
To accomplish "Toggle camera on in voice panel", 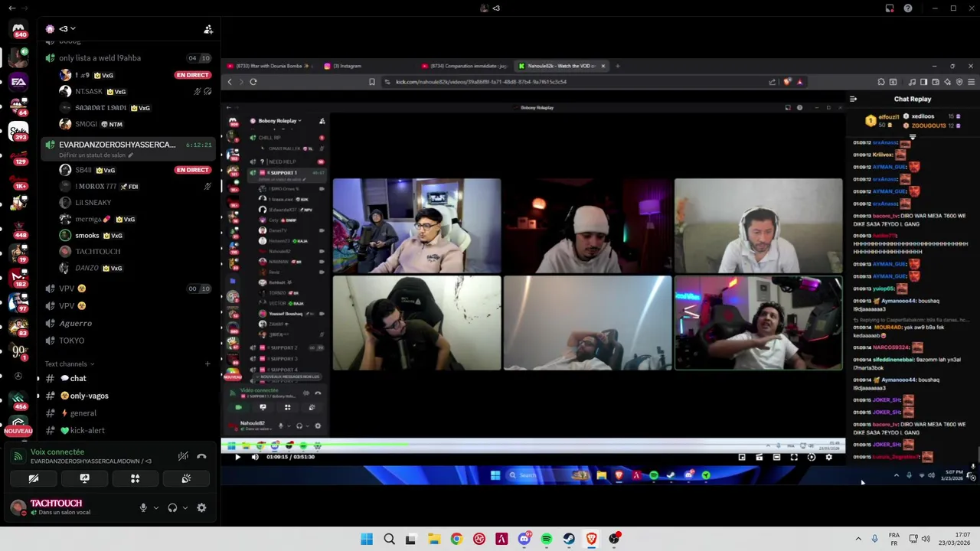I will (x=34, y=478).
